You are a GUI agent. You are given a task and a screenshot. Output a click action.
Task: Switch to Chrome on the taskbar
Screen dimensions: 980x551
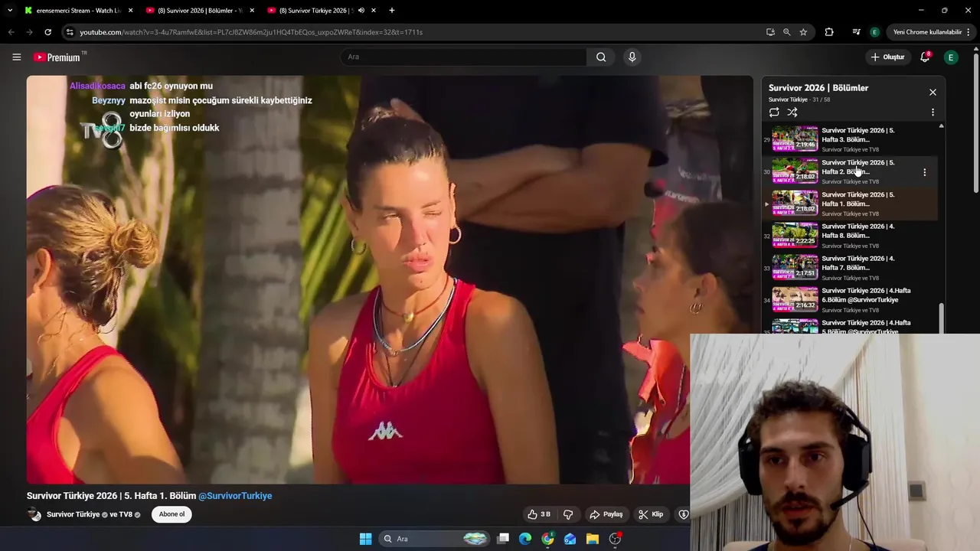coord(547,539)
